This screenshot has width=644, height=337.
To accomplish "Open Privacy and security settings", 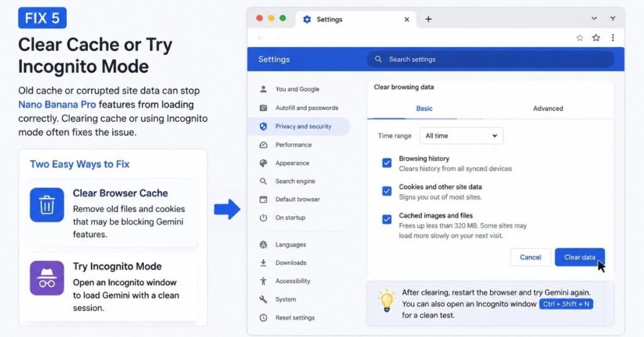I will (299, 126).
